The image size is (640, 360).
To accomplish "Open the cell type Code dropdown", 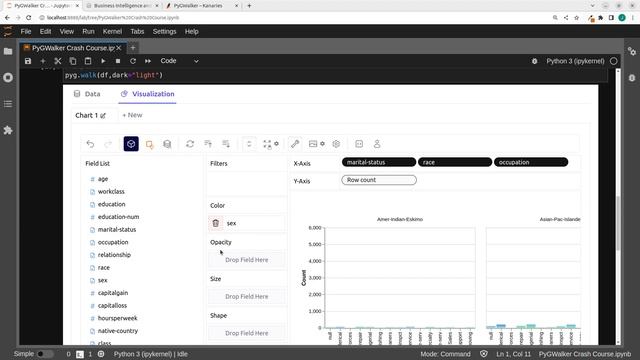I will [x=180, y=61].
